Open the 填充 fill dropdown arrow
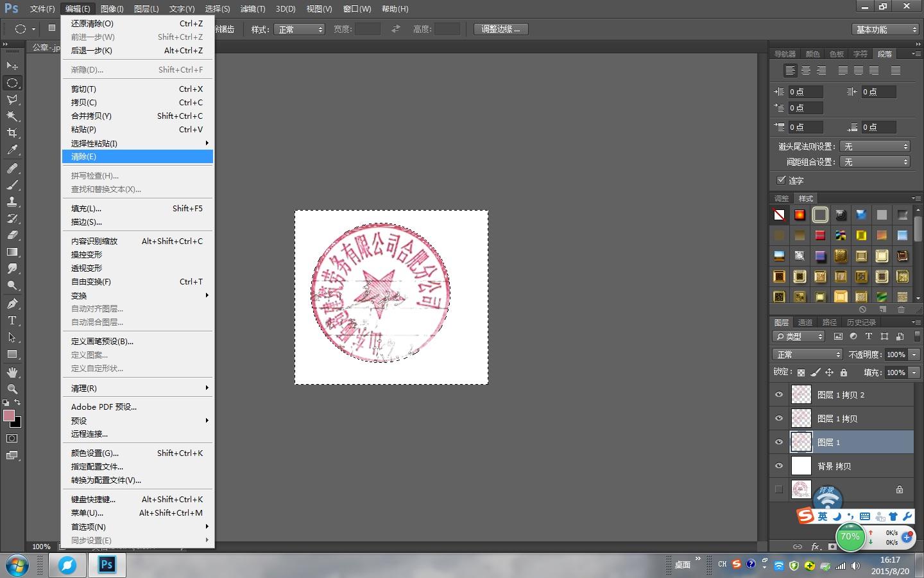The height and width of the screenshot is (578, 924). (x=914, y=372)
